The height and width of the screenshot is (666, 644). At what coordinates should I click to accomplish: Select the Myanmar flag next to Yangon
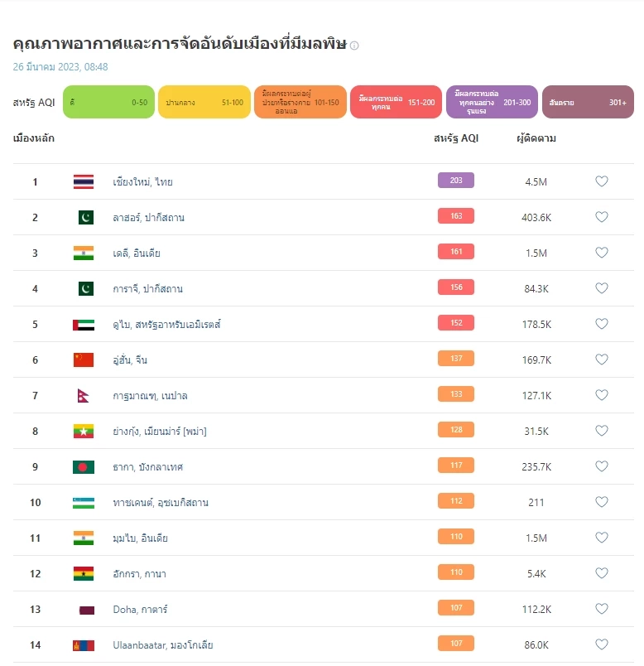click(84, 430)
